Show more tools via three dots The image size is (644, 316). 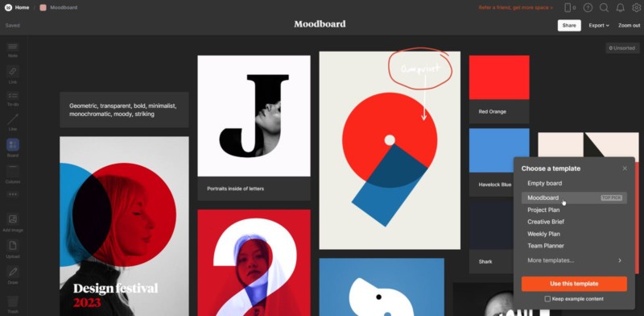pos(13,194)
